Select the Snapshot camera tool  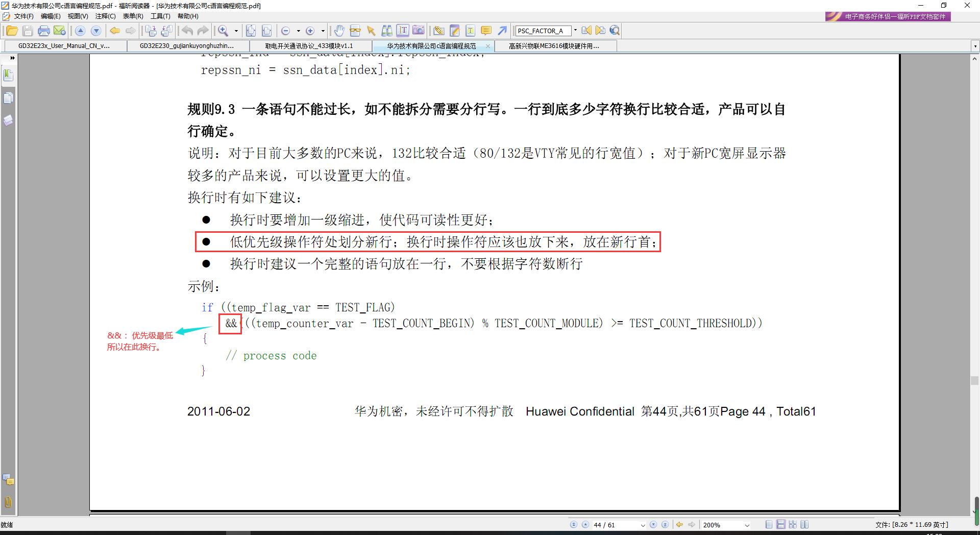(419, 31)
